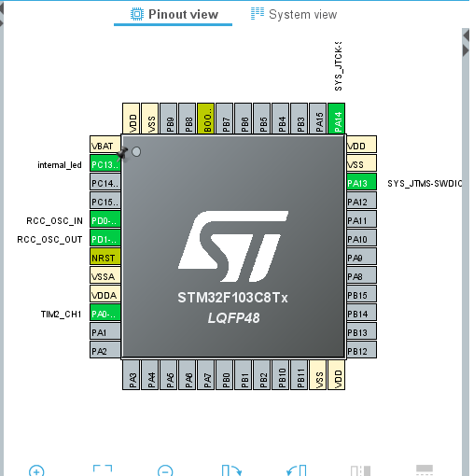474x476 pixels.
Task: Select the PA7 pin
Action: pos(205,375)
